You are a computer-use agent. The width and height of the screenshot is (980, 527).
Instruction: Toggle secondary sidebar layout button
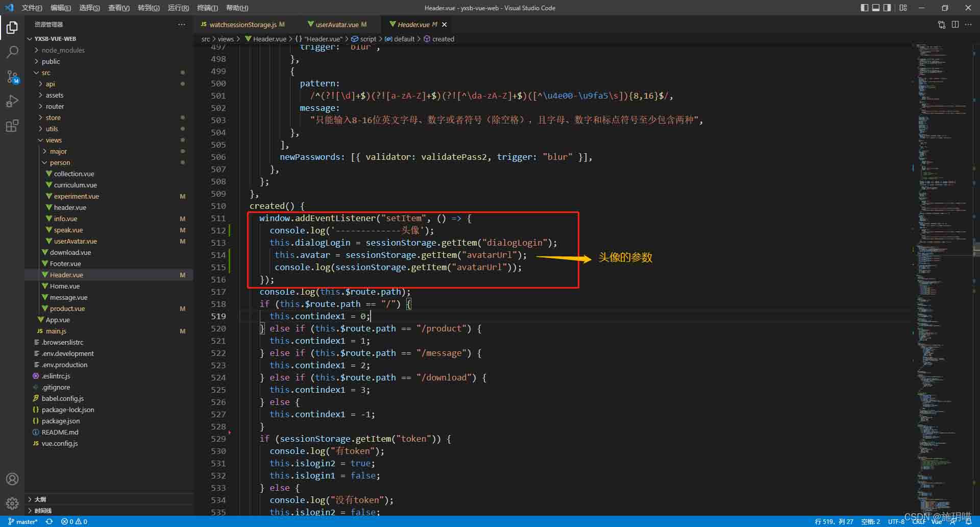click(887, 8)
